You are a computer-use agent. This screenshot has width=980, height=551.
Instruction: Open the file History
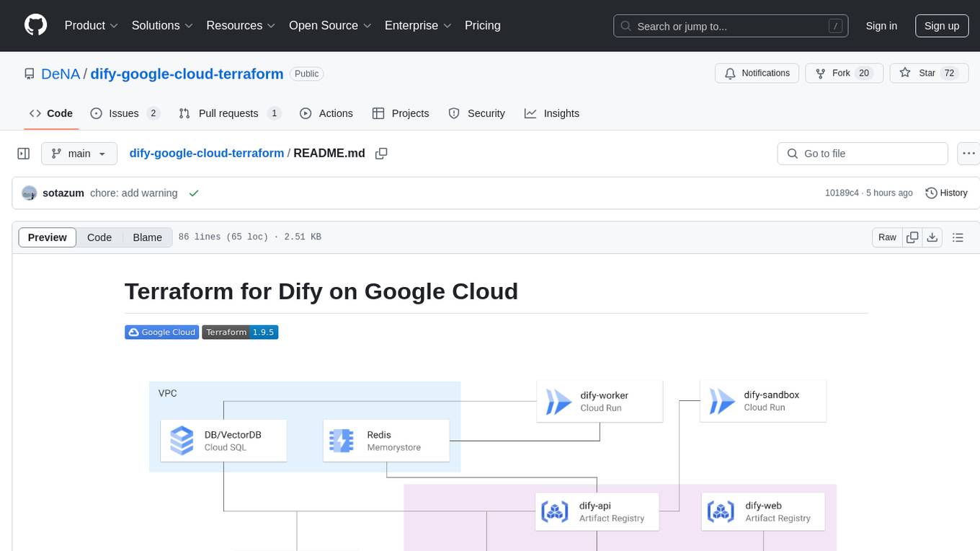click(946, 193)
